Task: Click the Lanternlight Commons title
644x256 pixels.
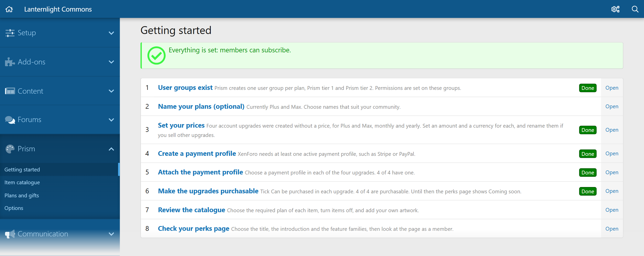Action: [58, 9]
